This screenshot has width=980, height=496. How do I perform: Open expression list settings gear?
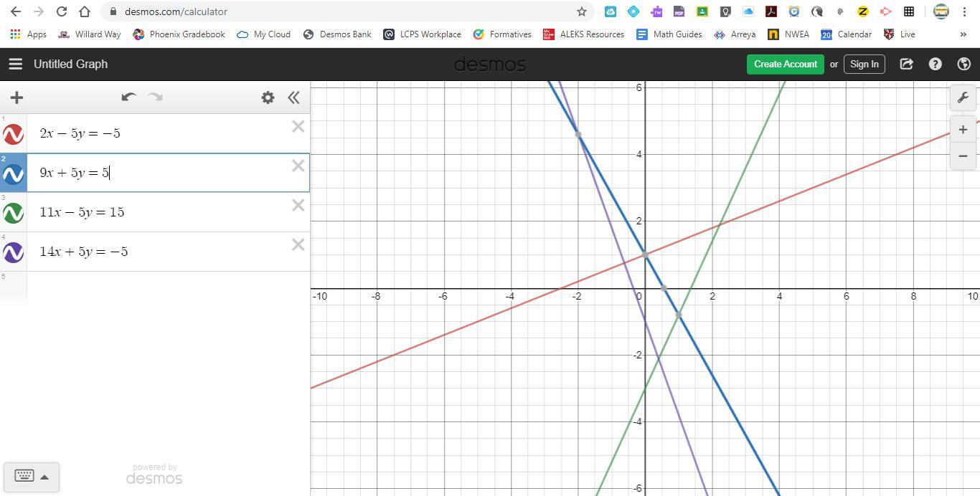click(x=268, y=97)
